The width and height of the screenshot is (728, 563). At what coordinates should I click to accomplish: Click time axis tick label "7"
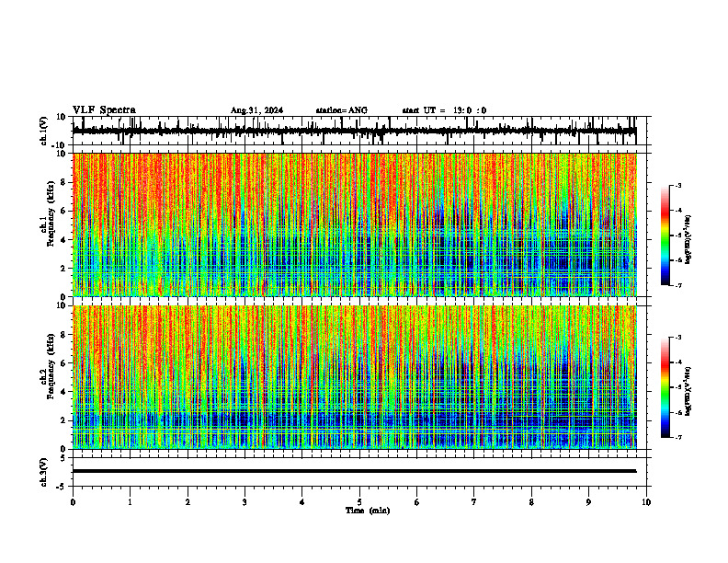pos(474,502)
